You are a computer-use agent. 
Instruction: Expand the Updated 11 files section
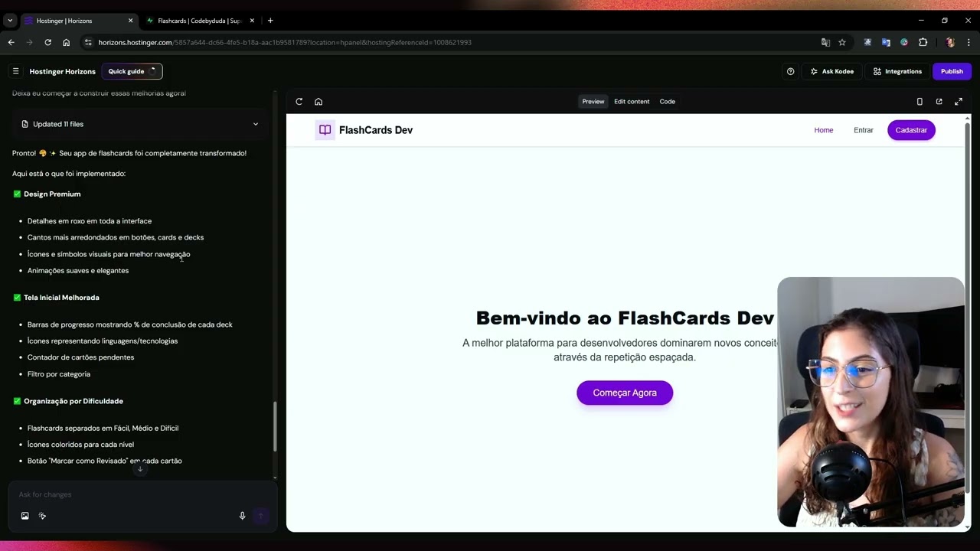[139, 124]
